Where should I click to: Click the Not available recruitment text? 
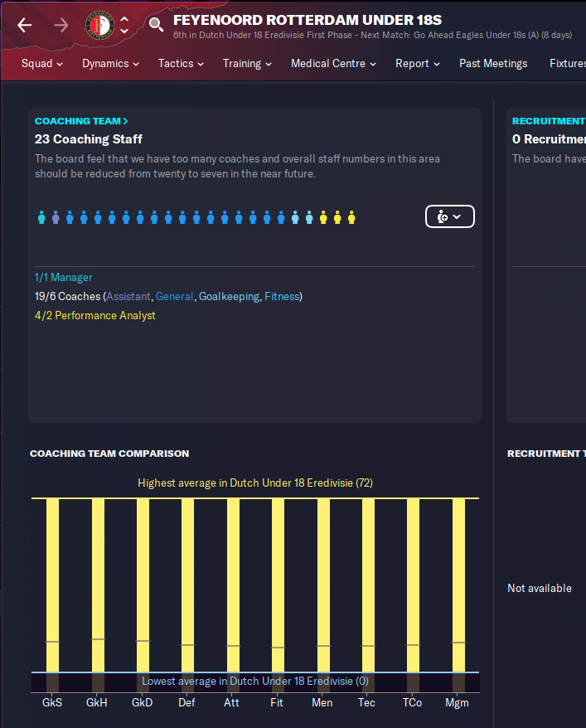(540, 588)
